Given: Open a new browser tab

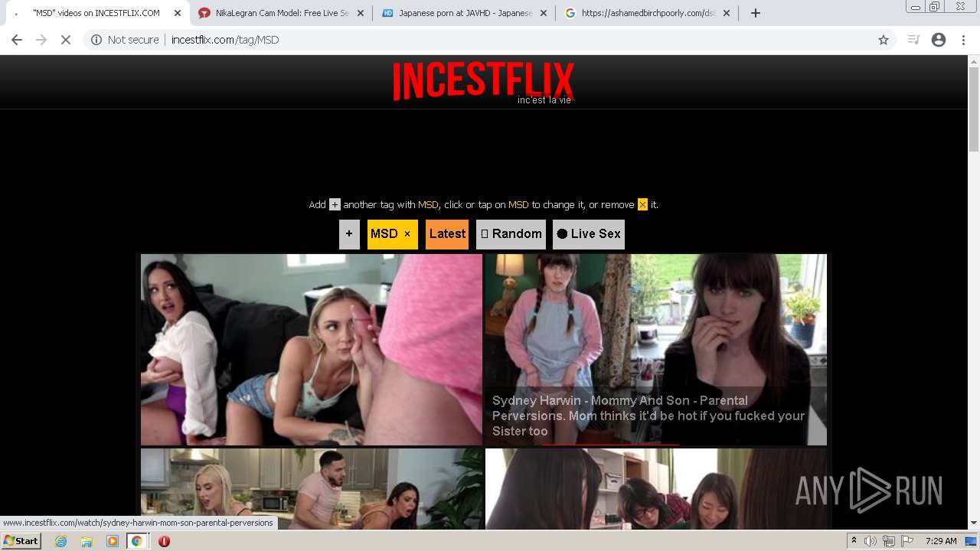Looking at the screenshot, I should click(756, 13).
